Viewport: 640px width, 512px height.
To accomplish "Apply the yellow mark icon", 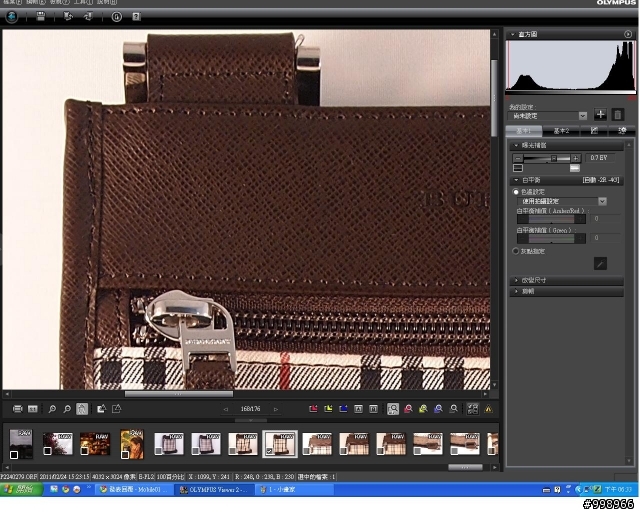I will tap(328, 409).
